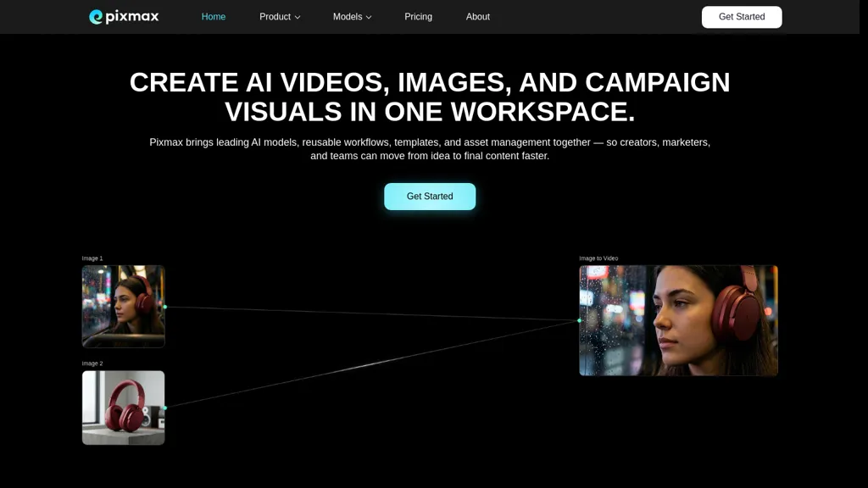Open the Home nav link

click(213, 17)
